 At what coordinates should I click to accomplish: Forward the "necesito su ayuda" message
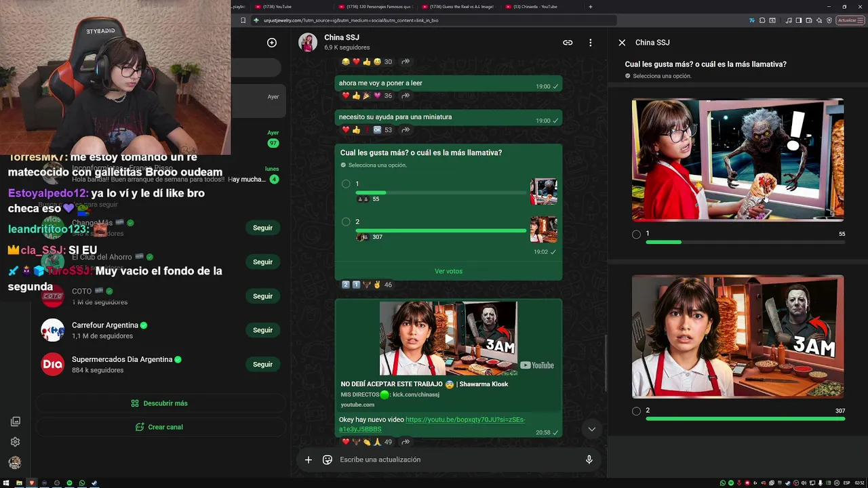point(406,129)
